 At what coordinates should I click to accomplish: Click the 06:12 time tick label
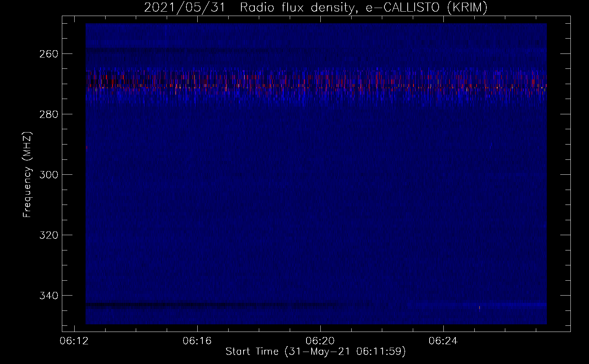pos(74,341)
